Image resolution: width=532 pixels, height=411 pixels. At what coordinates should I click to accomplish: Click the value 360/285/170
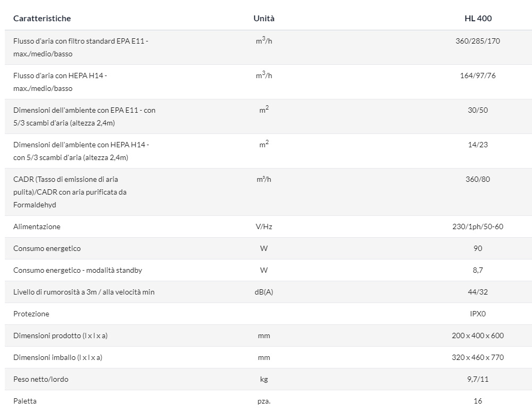(478, 41)
